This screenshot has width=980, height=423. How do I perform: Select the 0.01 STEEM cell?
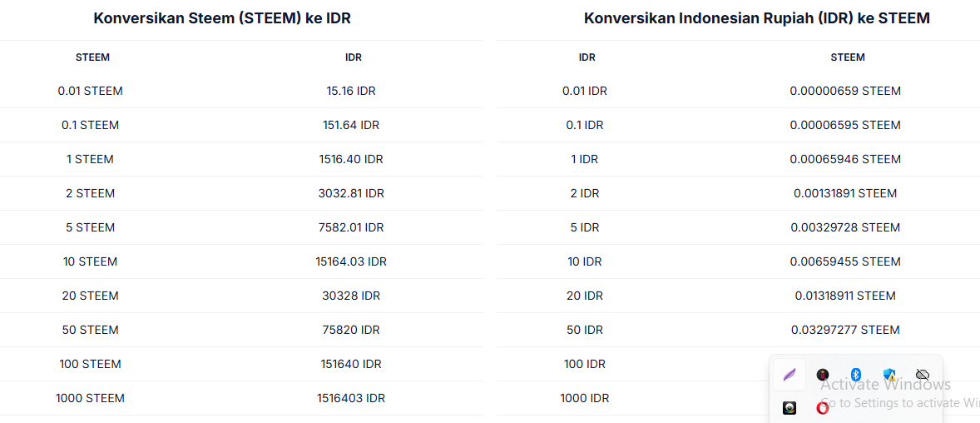tap(90, 91)
